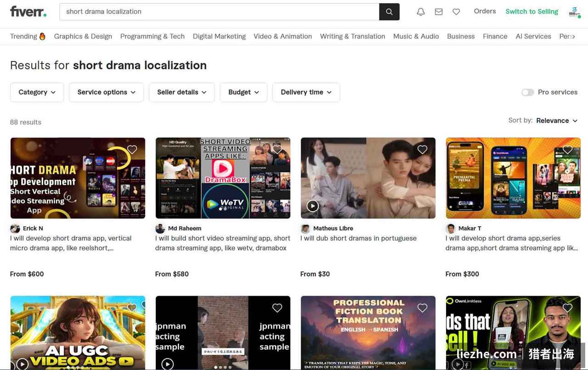Favorite the OwnLimitless ads gig
The height and width of the screenshot is (370, 588).
point(568,308)
